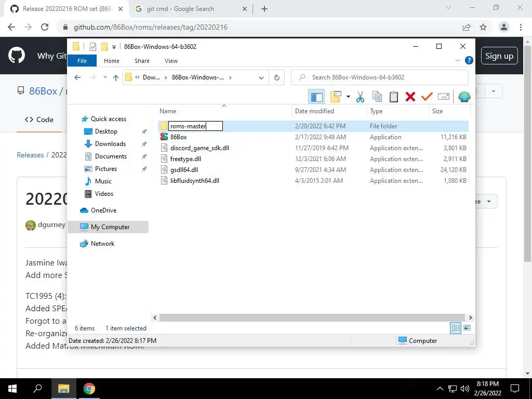Click the properties checkmark quick access icon
This screenshot has height=399, width=532.
92,46
